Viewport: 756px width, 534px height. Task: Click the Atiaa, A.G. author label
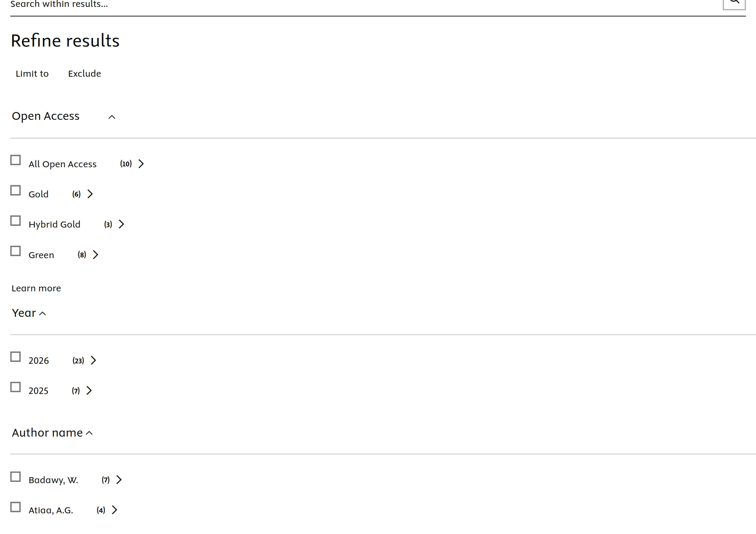[x=51, y=510]
